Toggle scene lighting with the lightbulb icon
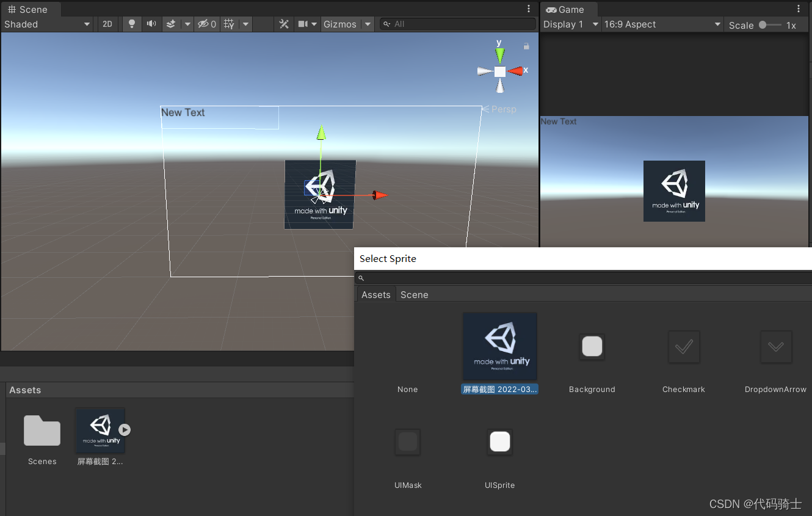The height and width of the screenshot is (516, 812). 131,24
